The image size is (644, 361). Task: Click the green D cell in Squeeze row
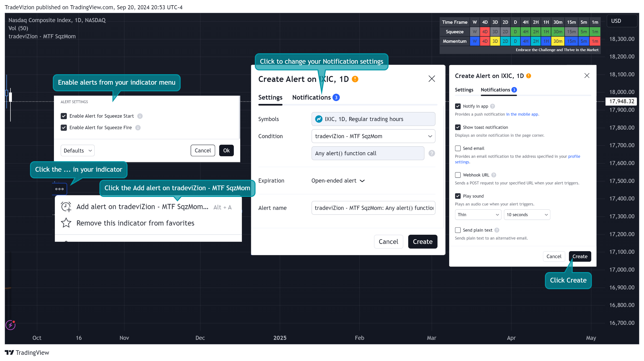[515, 32]
